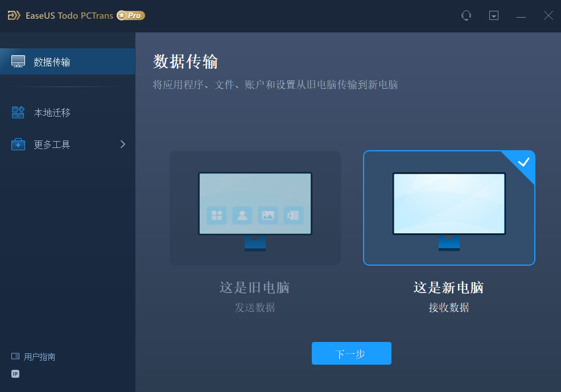Open the window options dropdown in the titlebar
Screen dimensions: 561x392
[493, 15]
